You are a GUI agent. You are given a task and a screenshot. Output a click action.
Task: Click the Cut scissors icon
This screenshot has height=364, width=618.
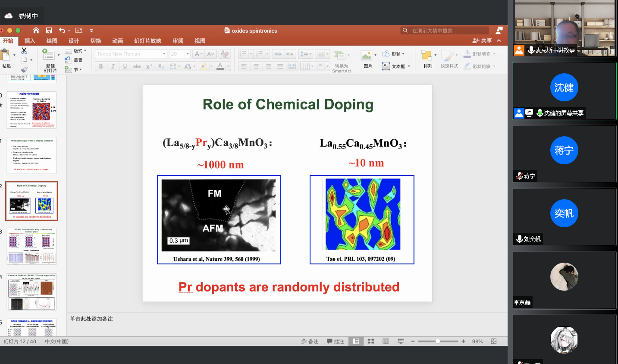(x=24, y=51)
